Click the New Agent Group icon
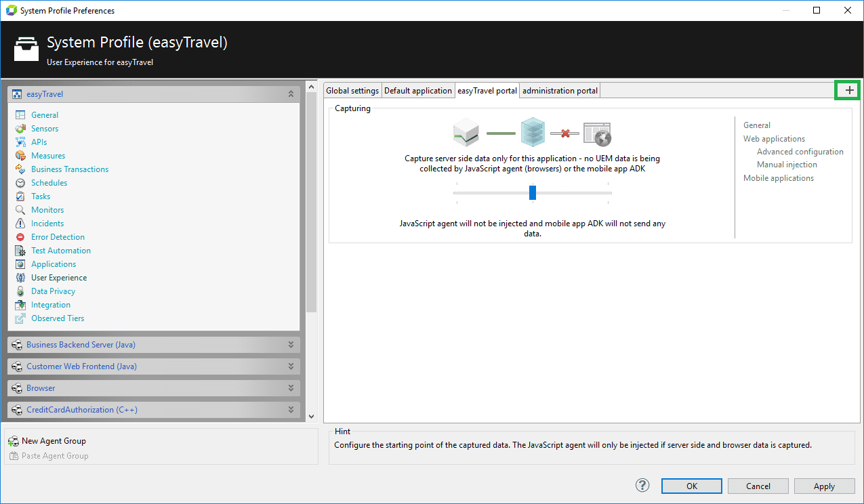The height and width of the screenshot is (504, 864). pyautogui.click(x=14, y=441)
